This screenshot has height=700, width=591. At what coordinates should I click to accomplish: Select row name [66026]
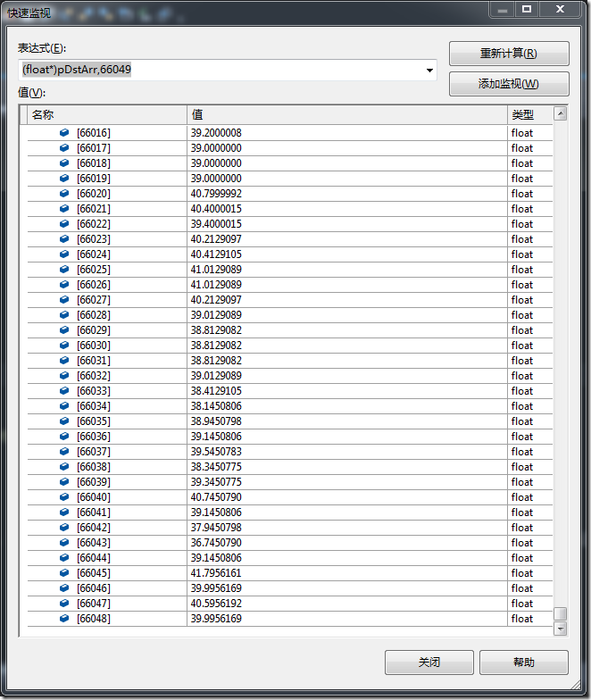pyautogui.click(x=93, y=284)
